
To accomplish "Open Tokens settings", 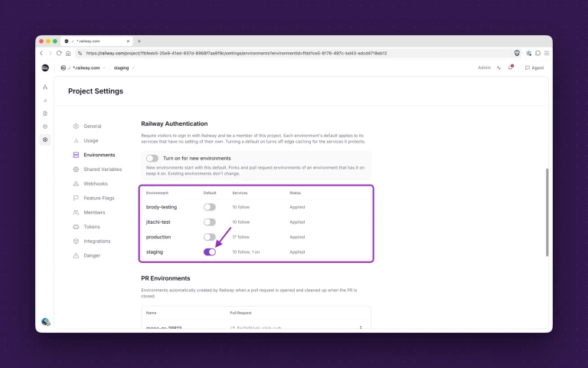I will coord(87,227).
